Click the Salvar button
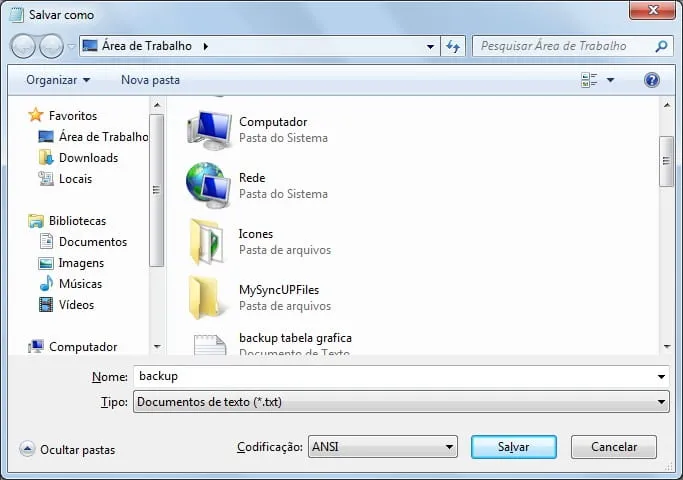The image size is (683, 480). tap(514, 447)
